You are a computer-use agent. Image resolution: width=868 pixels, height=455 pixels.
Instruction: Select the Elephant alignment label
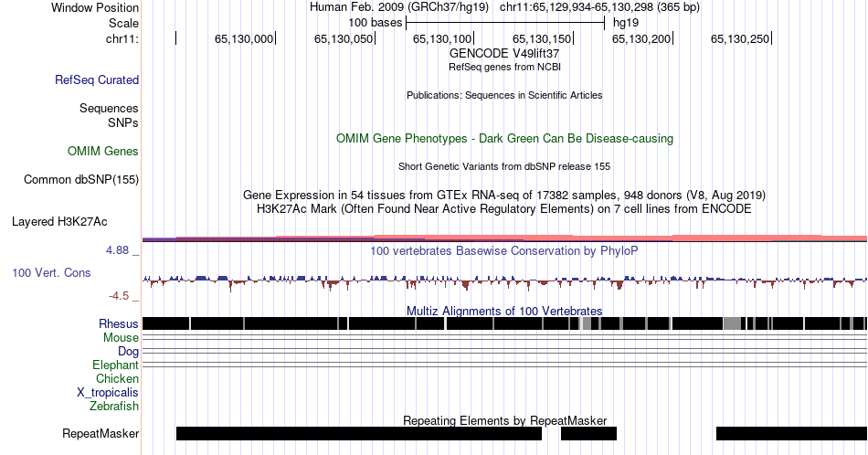click(x=115, y=365)
